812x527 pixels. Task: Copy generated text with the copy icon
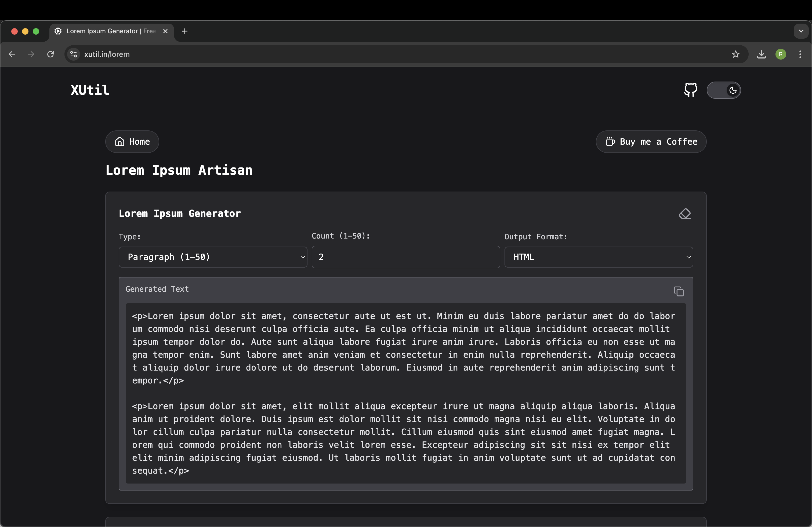coord(679,291)
